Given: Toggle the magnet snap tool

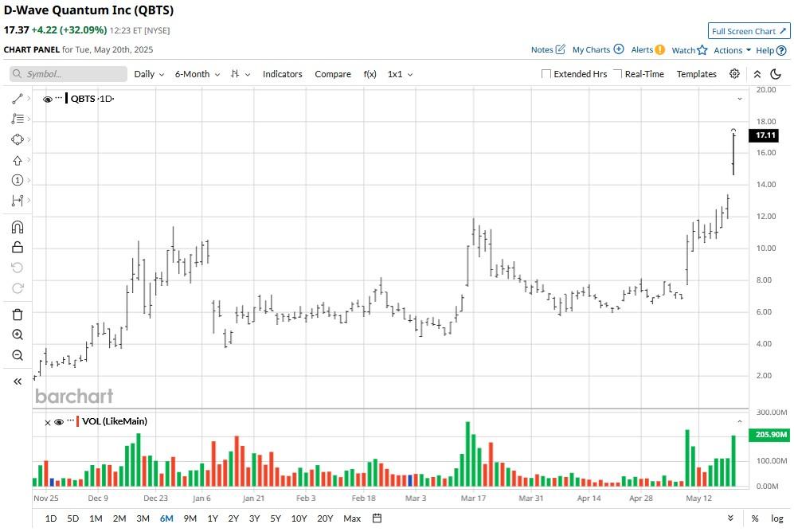Looking at the screenshot, I should (18, 227).
